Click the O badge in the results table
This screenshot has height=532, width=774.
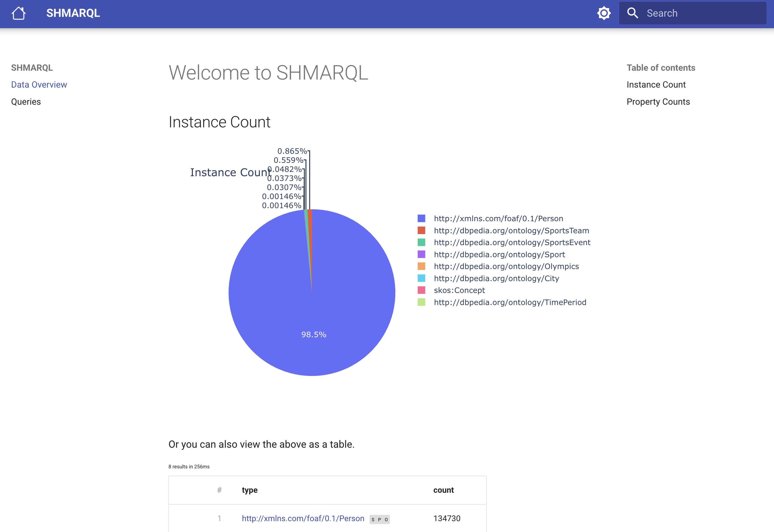pos(387,519)
